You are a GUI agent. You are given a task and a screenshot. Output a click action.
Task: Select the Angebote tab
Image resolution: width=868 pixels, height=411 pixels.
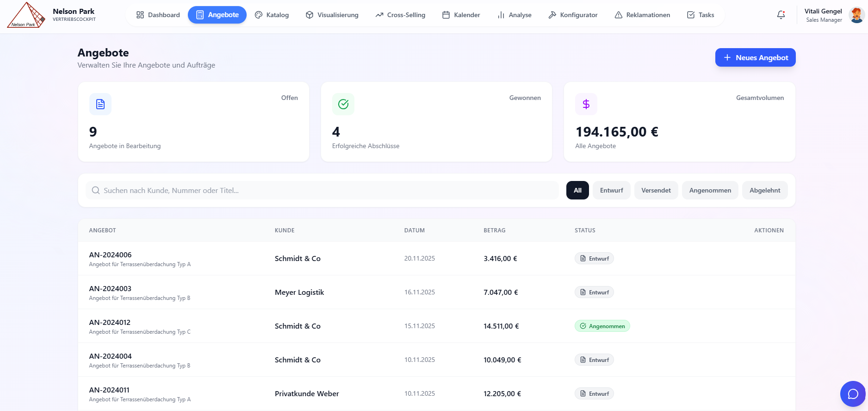(x=217, y=15)
